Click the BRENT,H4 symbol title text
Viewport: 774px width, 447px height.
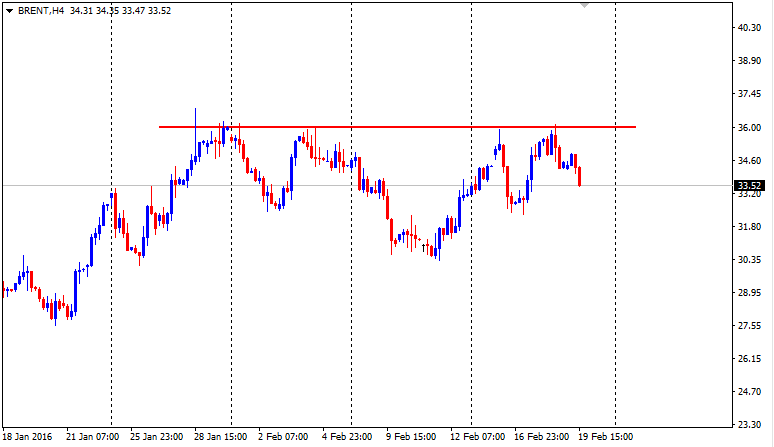[x=41, y=10]
